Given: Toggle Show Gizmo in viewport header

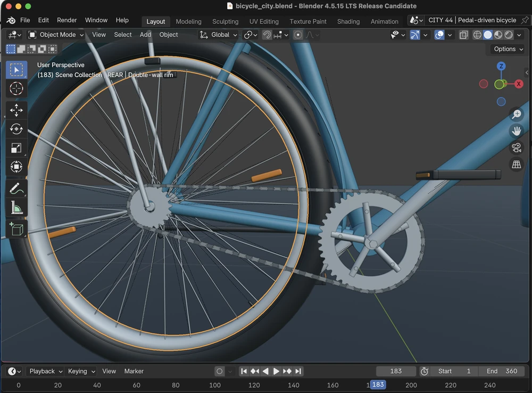Looking at the screenshot, I should pyautogui.click(x=414, y=35).
